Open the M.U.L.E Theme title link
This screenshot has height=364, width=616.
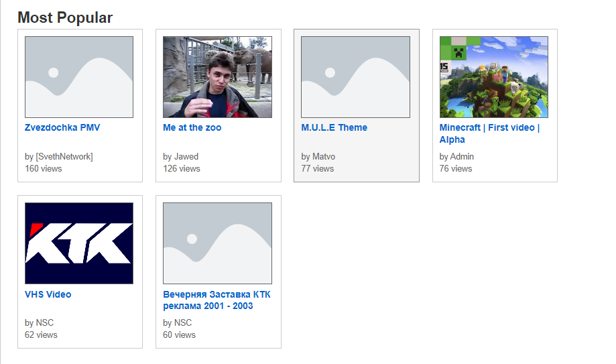click(334, 127)
